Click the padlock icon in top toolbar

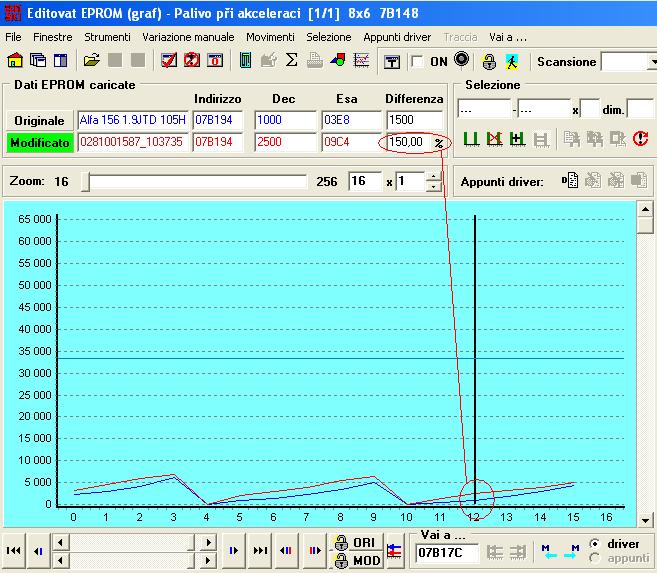click(x=489, y=62)
